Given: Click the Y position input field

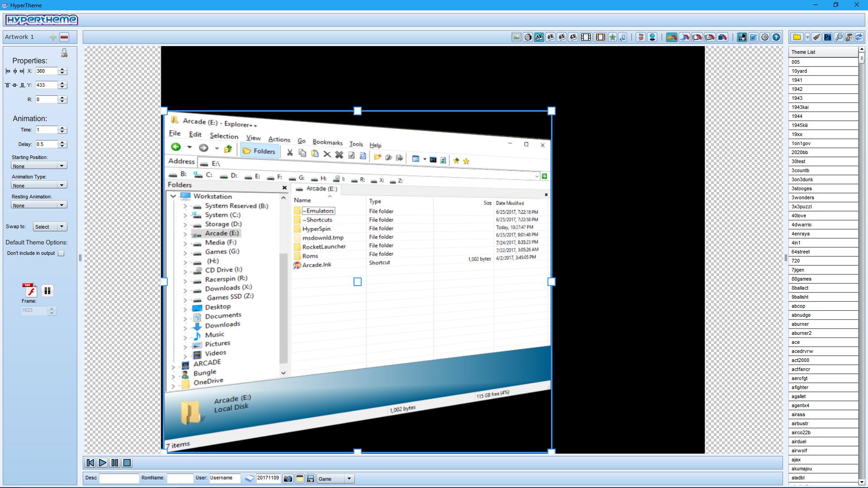Looking at the screenshot, I should pos(47,85).
